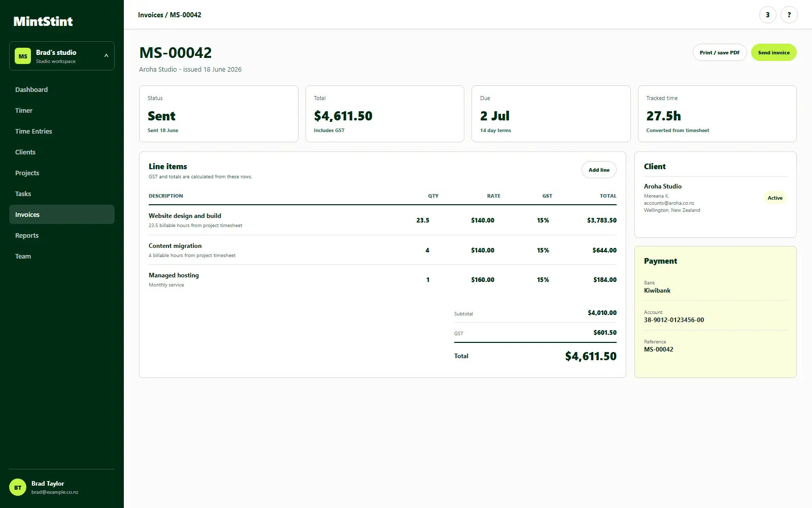Click the TOTAL column header
This screenshot has height=508, width=812.
(608, 196)
